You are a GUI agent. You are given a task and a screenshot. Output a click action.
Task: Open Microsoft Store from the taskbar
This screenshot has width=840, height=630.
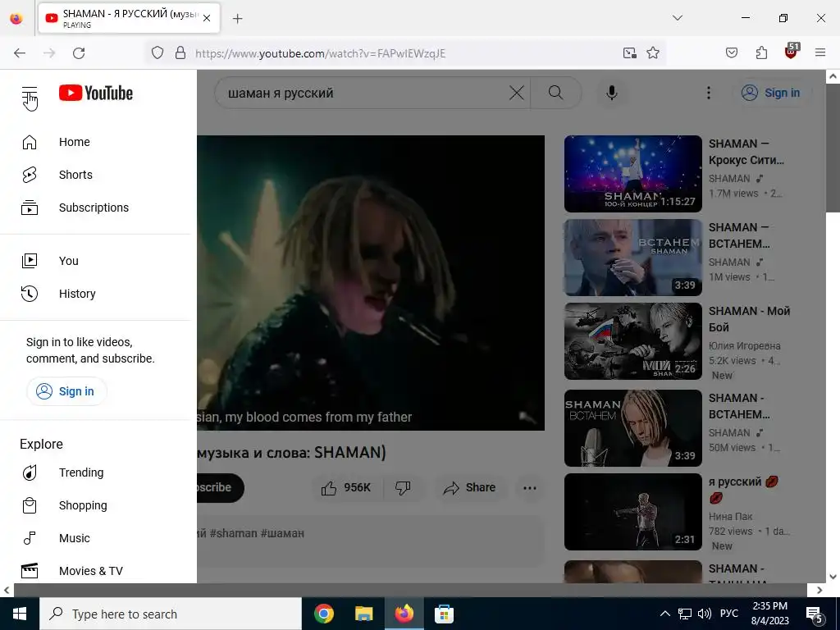tap(444, 614)
